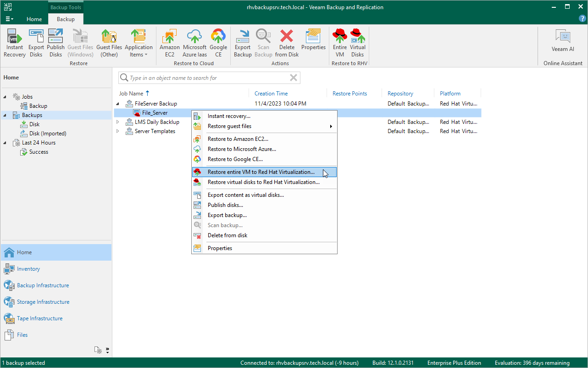Choose Restore to Google CE menu entry
Screen dimensions: 588x368
[264, 159]
